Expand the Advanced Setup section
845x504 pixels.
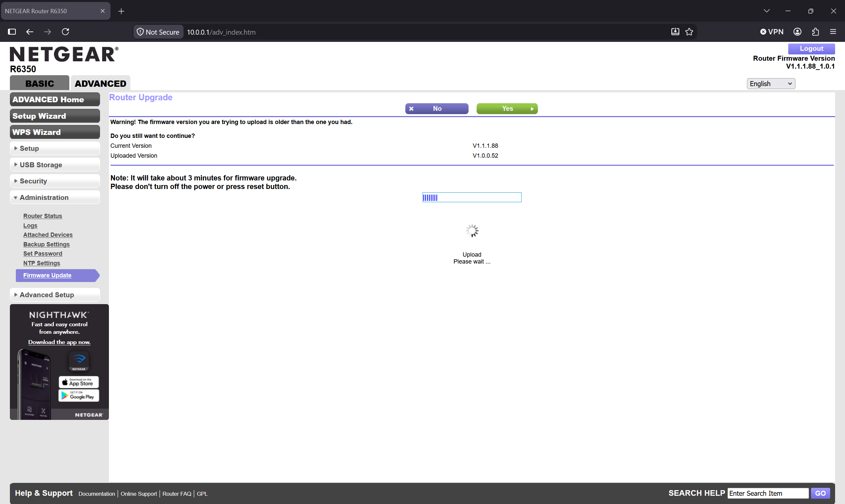55,295
